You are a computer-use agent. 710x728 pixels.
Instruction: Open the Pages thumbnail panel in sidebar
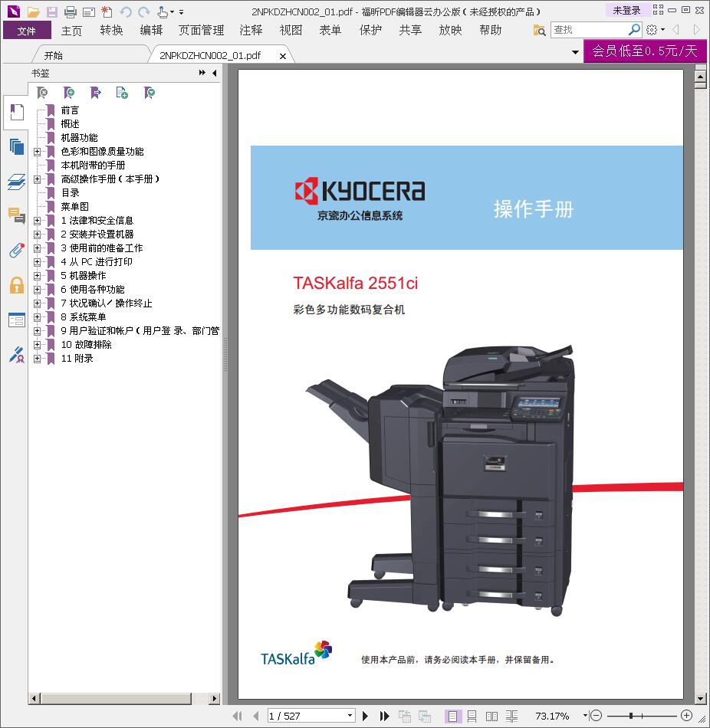coord(17,146)
